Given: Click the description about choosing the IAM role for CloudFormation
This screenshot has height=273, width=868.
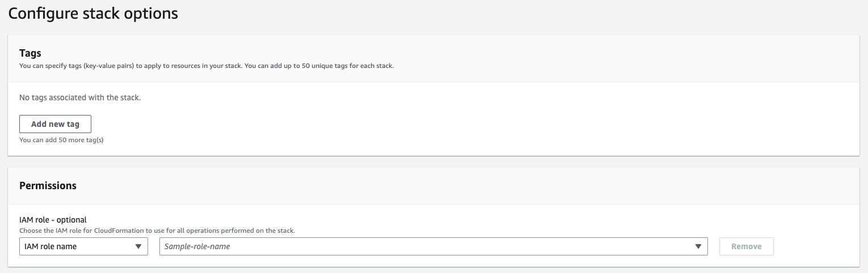Looking at the screenshot, I should 157,231.
